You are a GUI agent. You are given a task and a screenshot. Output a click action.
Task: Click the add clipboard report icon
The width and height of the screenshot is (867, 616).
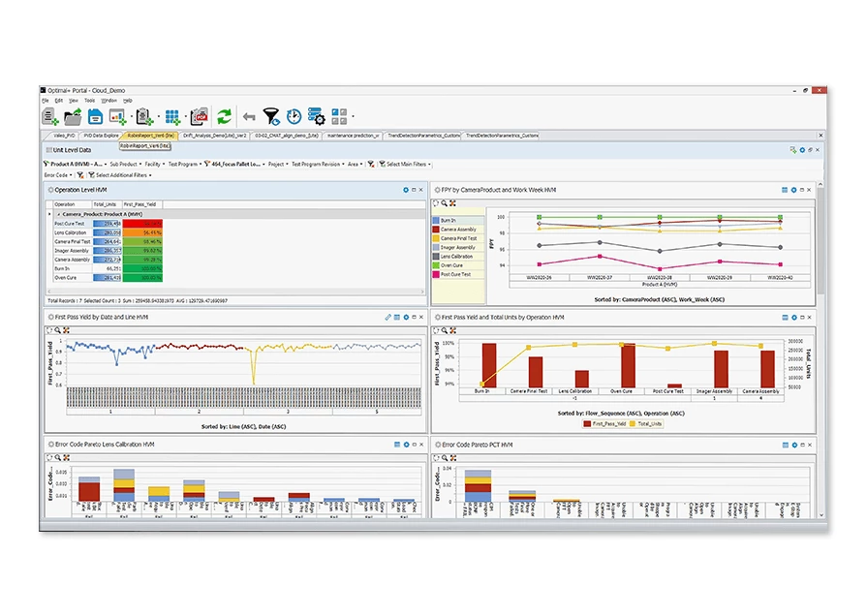144,116
